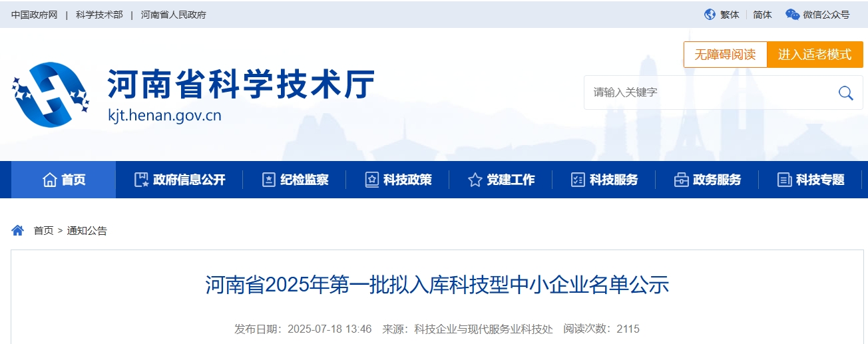
Task: Click the magnifier search icon
Action: 845,92
